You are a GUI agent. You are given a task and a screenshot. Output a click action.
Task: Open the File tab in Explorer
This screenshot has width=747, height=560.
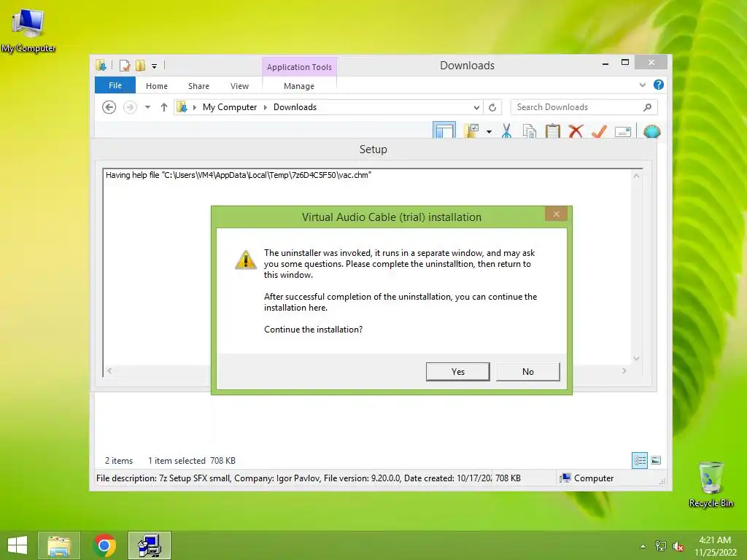pyautogui.click(x=115, y=85)
